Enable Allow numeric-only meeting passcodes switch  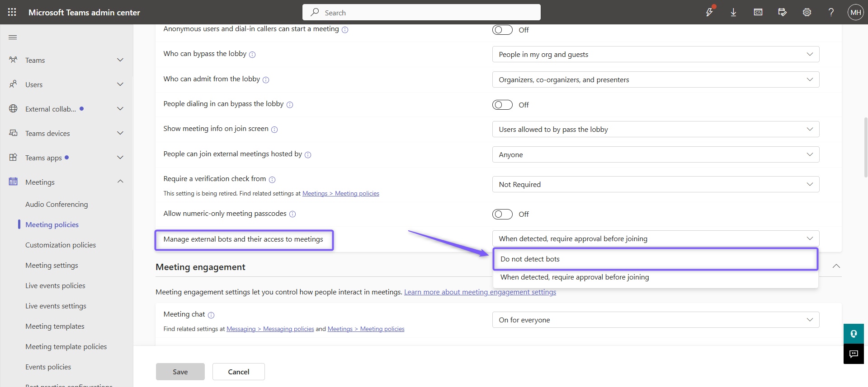(x=502, y=214)
